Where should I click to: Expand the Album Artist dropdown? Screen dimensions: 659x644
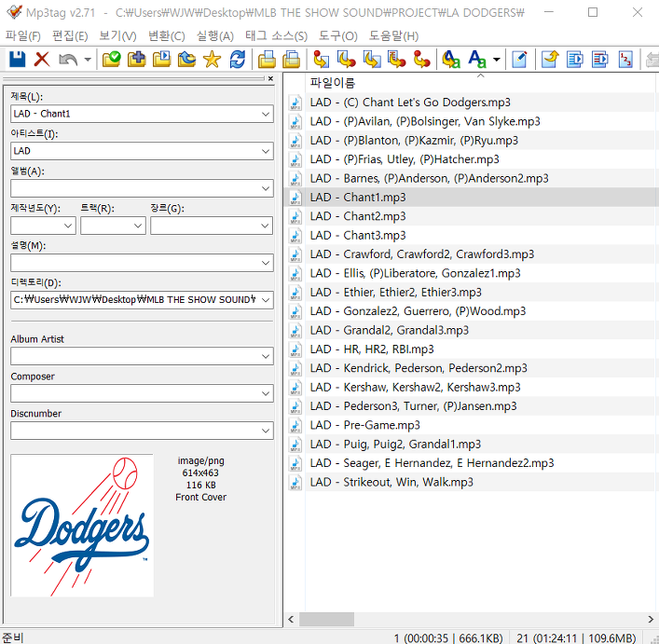[x=266, y=356]
